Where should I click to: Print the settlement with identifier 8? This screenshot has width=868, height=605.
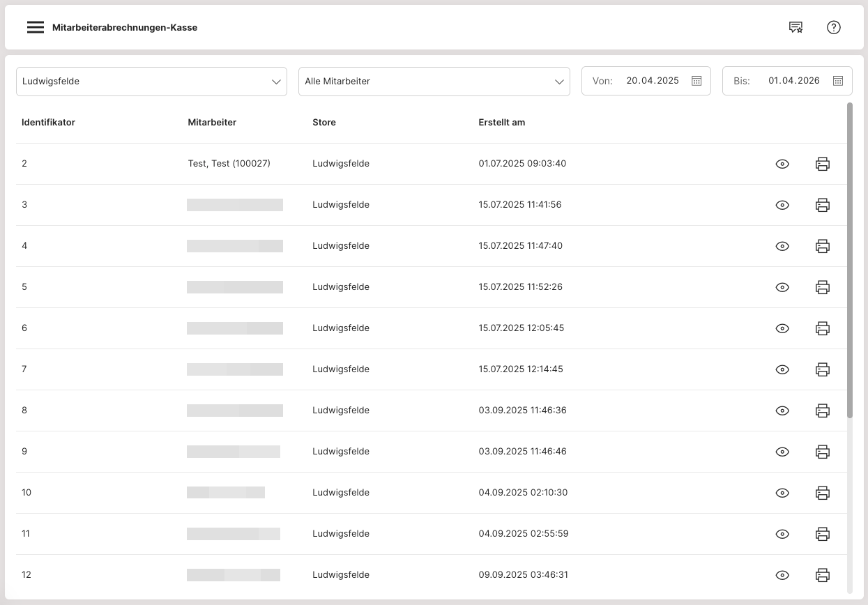coord(823,411)
